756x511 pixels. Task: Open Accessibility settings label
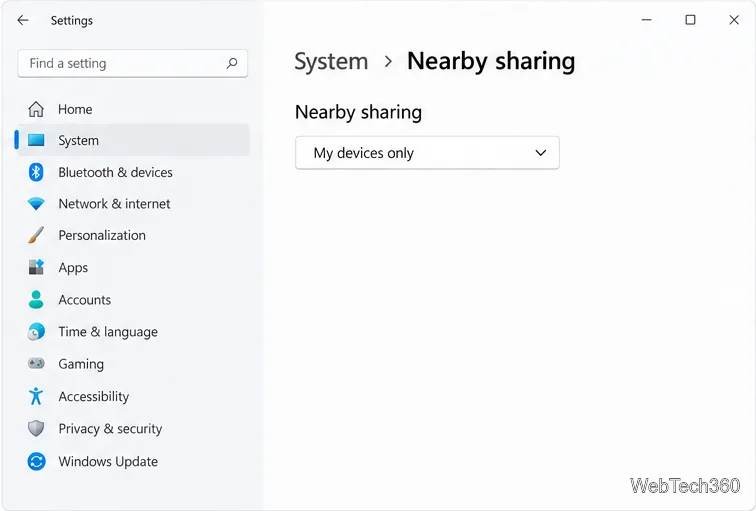pyautogui.click(x=94, y=396)
